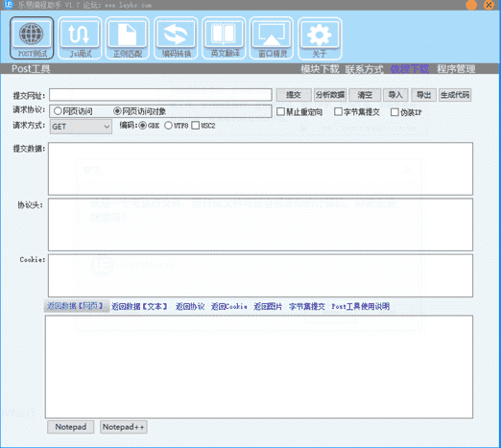Image resolution: width=501 pixels, height=448 pixels.
Task: Open the 编码转换 arrows icon
Action: 176,38
